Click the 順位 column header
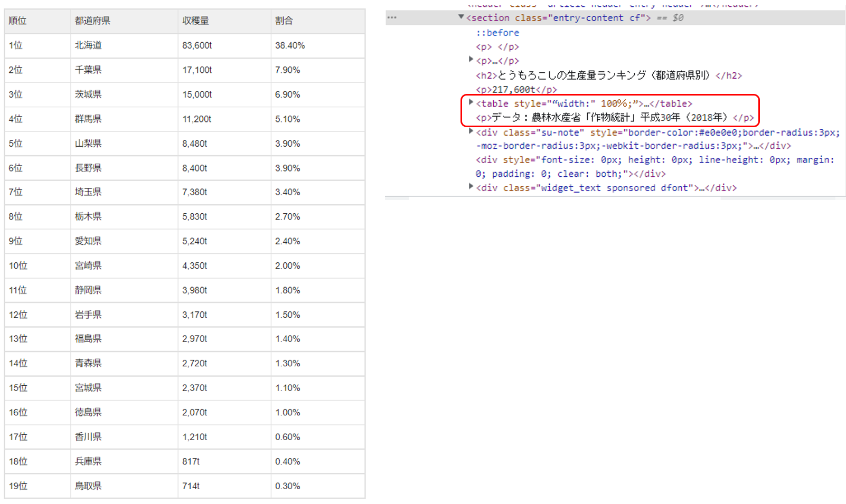 coord(37,21)
